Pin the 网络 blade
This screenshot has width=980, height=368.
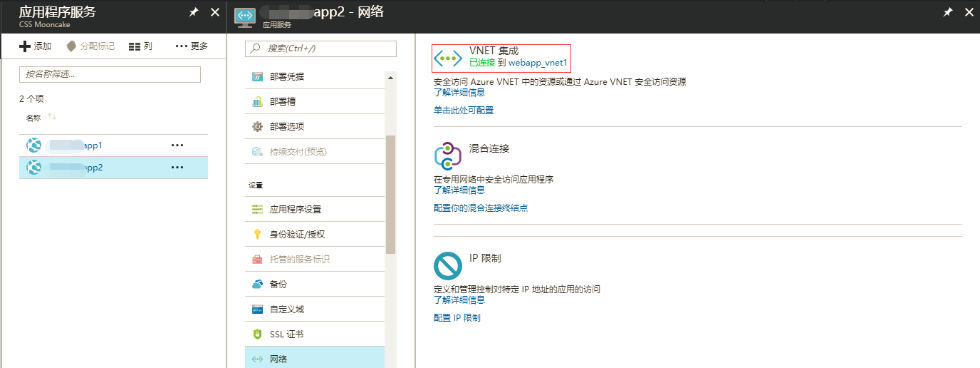pyautogui.click(x=947, y=12)
